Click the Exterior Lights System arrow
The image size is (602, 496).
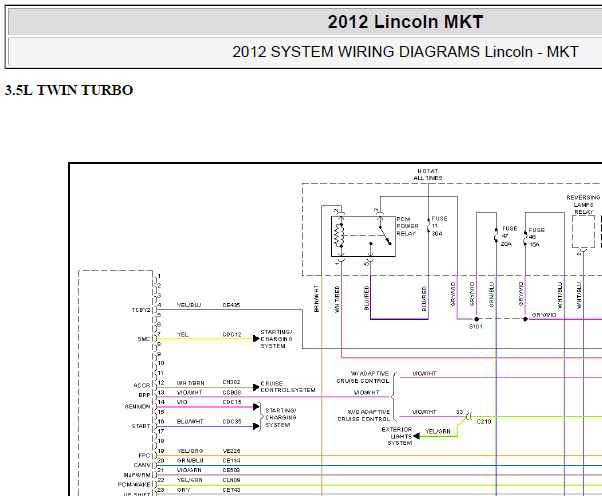416,436
